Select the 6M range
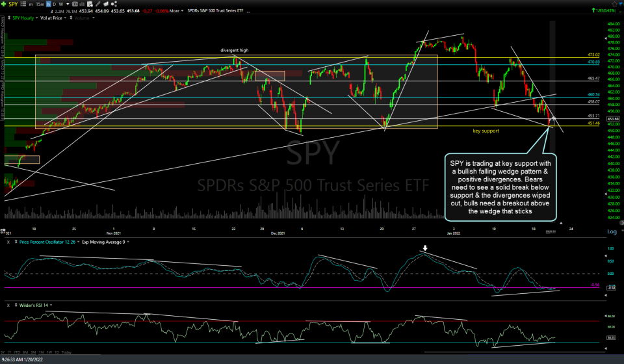 click(25, 352)
